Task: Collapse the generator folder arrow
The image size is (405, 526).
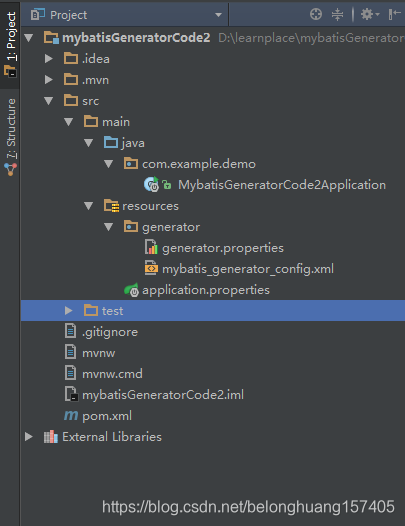Action: click(x=109, y=227)
